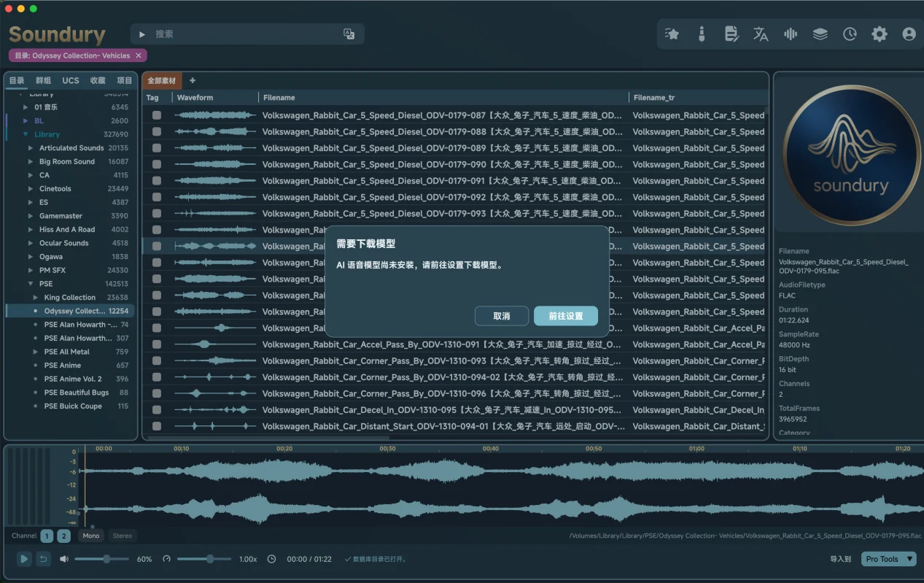Click the audio jack plug icon
924x583 pixels.
coord(702,34)
